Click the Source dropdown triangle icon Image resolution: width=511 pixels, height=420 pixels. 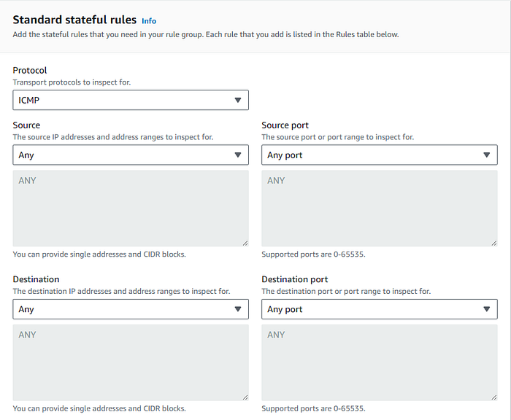(x=237, y=155)
